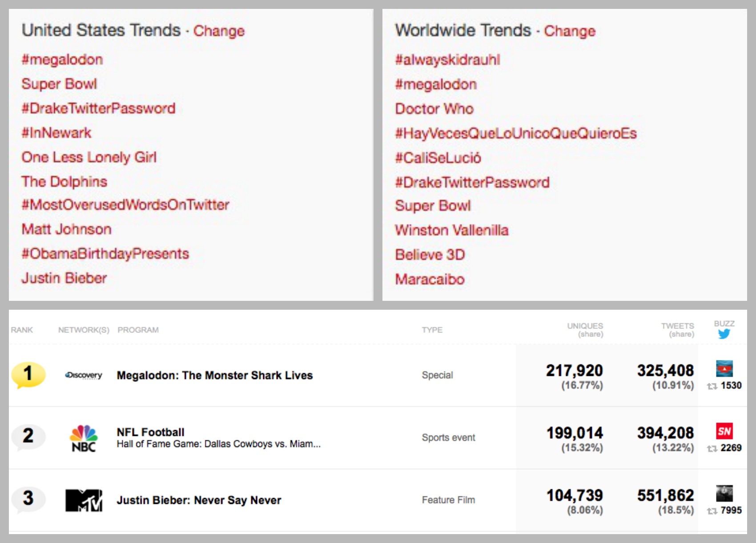Open the #alwayskidrauhl worldwide trend
Viewport: 756px width, 543px height.
click(448, 60)
